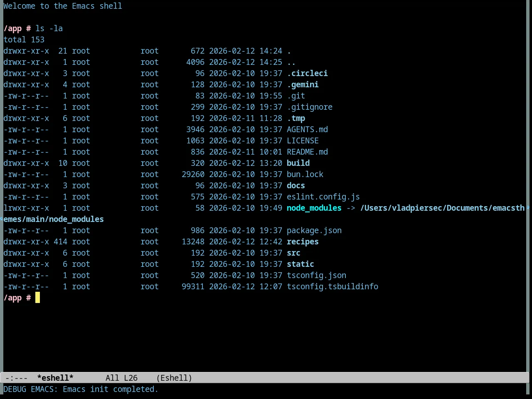Click the 'All L26' position indicator
The image size is (532, 399).
pos(121,378)
